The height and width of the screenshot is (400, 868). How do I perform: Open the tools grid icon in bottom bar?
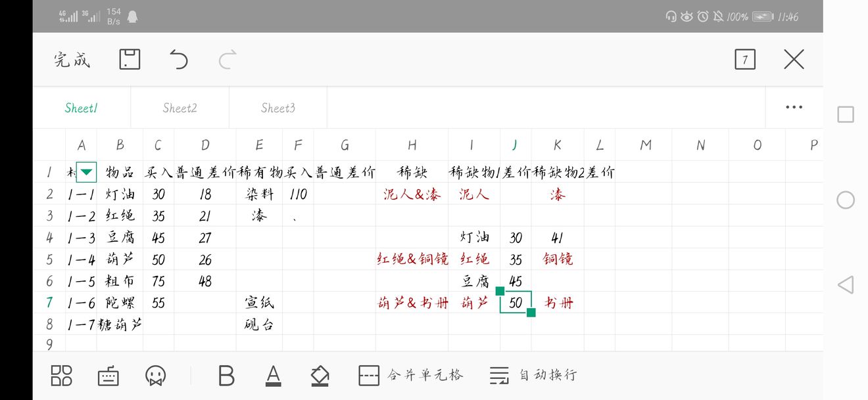(x=61, y=376)
